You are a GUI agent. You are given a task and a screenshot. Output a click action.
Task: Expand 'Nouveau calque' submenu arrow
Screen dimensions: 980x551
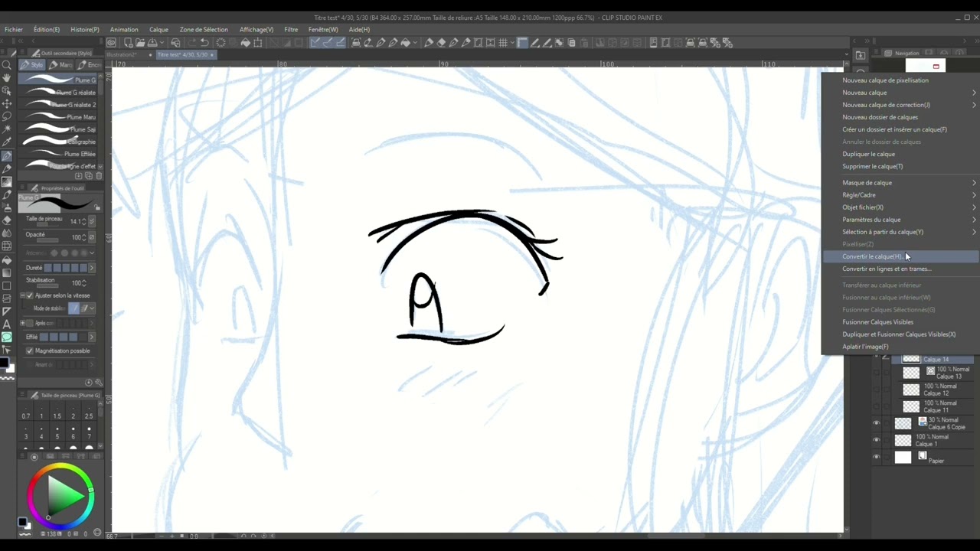[x=974, y=93]
